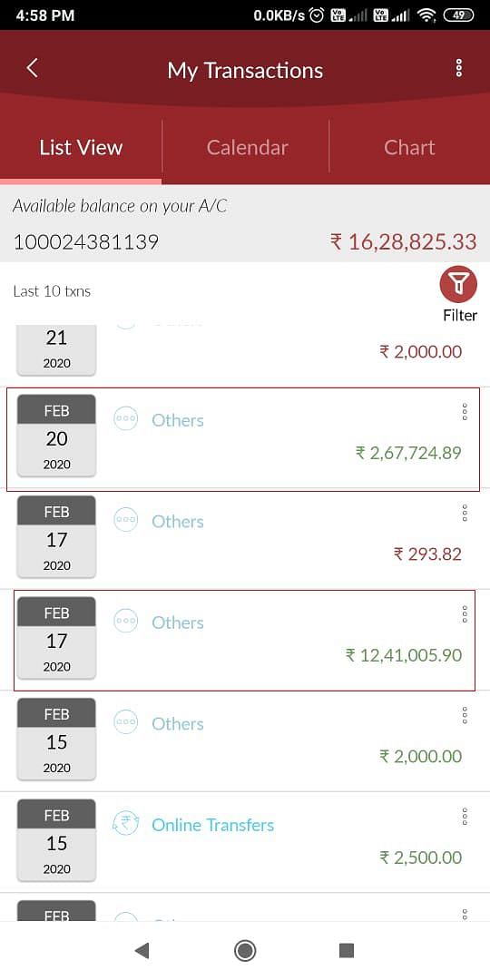Open the red Filter funnel icon

tap(458, 284)
